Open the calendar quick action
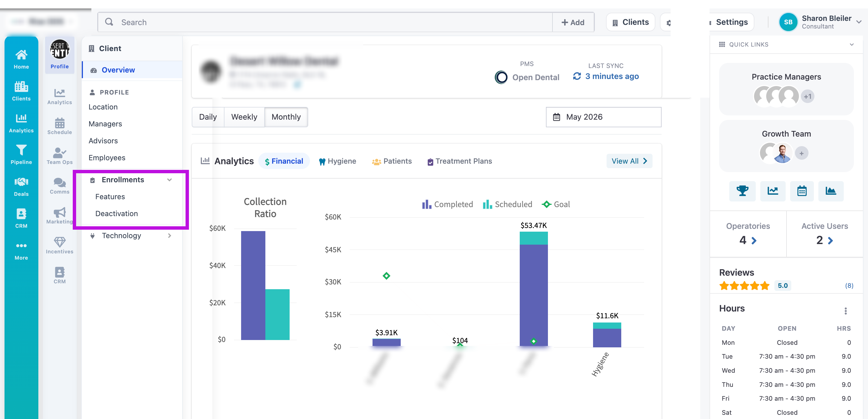Image resolution: width=868 pixels, height=419 pixels. 802,191
